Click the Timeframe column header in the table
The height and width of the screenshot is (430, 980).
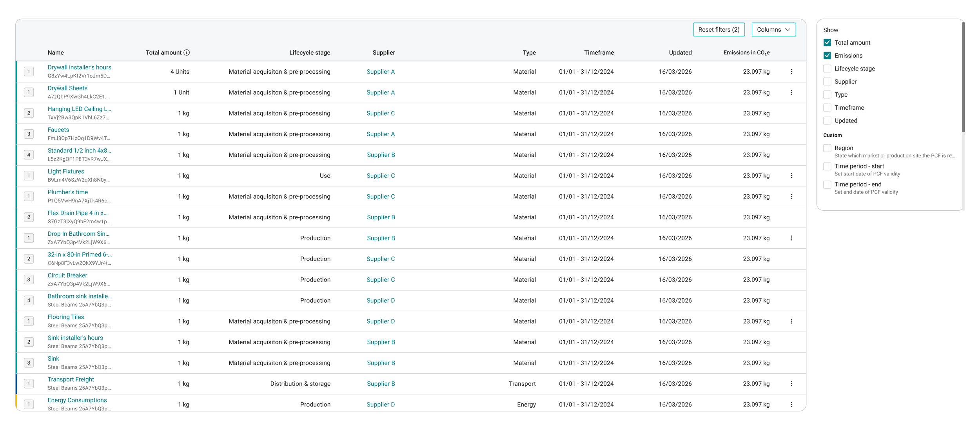point(599,52)
